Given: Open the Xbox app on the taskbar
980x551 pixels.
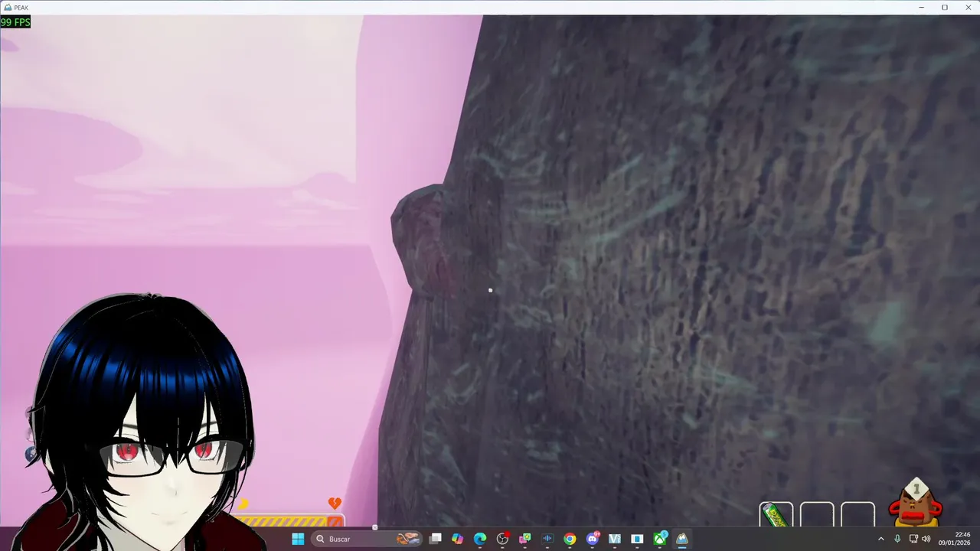Looking at the screenshot, I should coord(659,539).
